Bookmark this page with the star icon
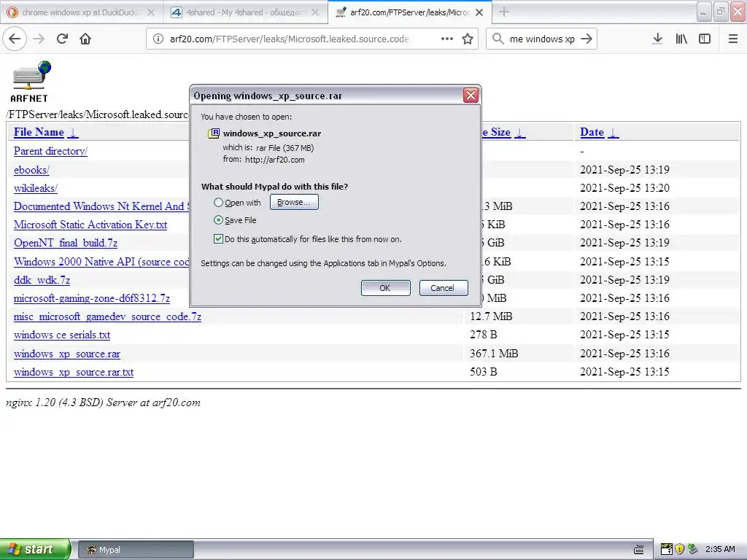The image size is (747, 560). (x=468, y=39)
